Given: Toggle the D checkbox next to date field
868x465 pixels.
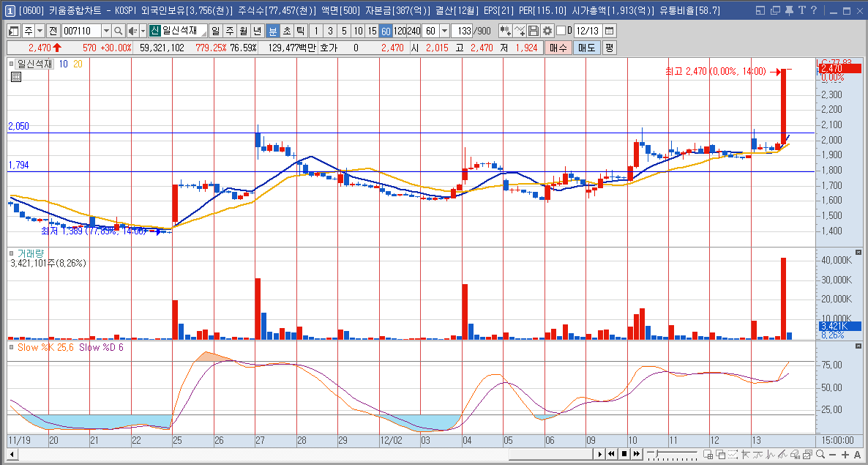Looking at the screenshot, I should [x=561, y=31].
